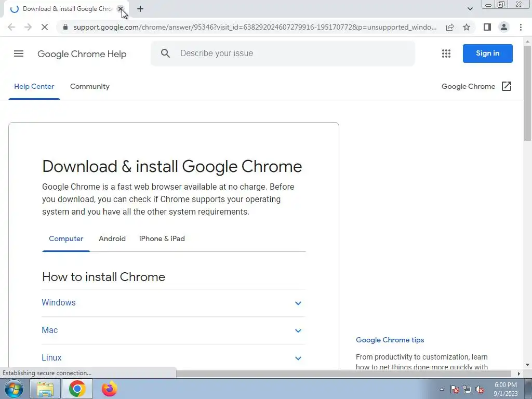Click the Sign in button
532x399 pixels.
click(x=487, y=54)
